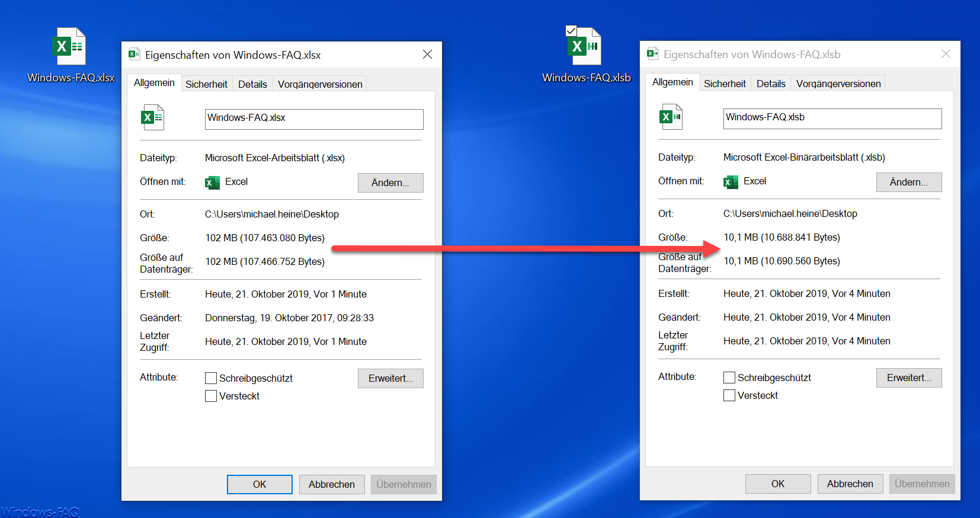Click the Excel file icon in the xlsb properties title bar
Viewport: 980px width, 518px height.
tap(653, 54)
